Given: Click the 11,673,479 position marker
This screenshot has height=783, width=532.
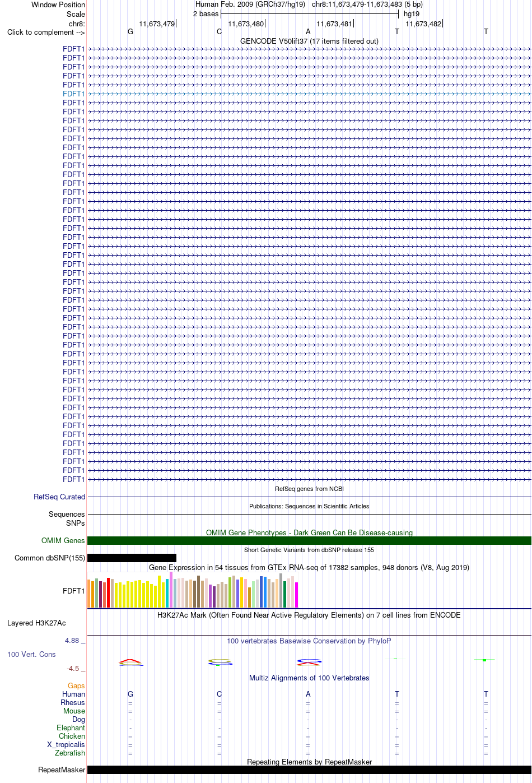Looking at the screenshot, I should (157, 24).
